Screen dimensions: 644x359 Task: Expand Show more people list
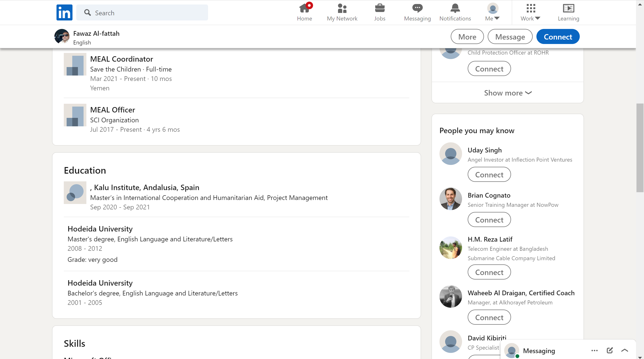pyautogui.click(x=507, y=93)
